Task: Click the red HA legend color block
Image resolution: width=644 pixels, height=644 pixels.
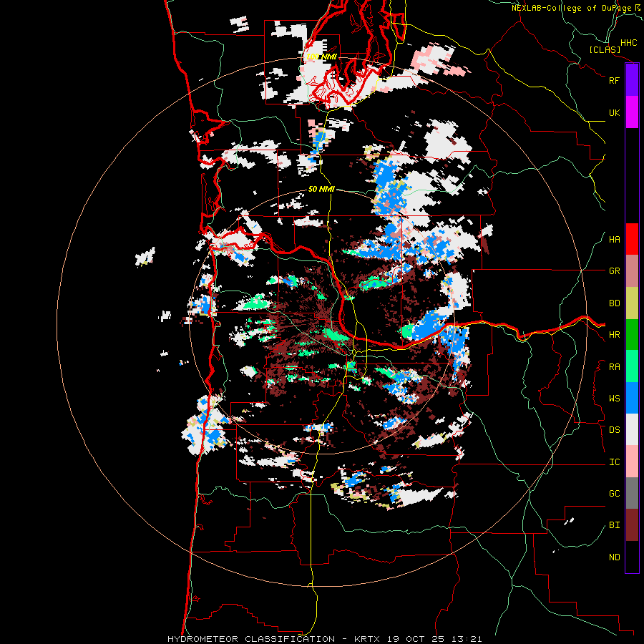Action: (x=632, y=239)
